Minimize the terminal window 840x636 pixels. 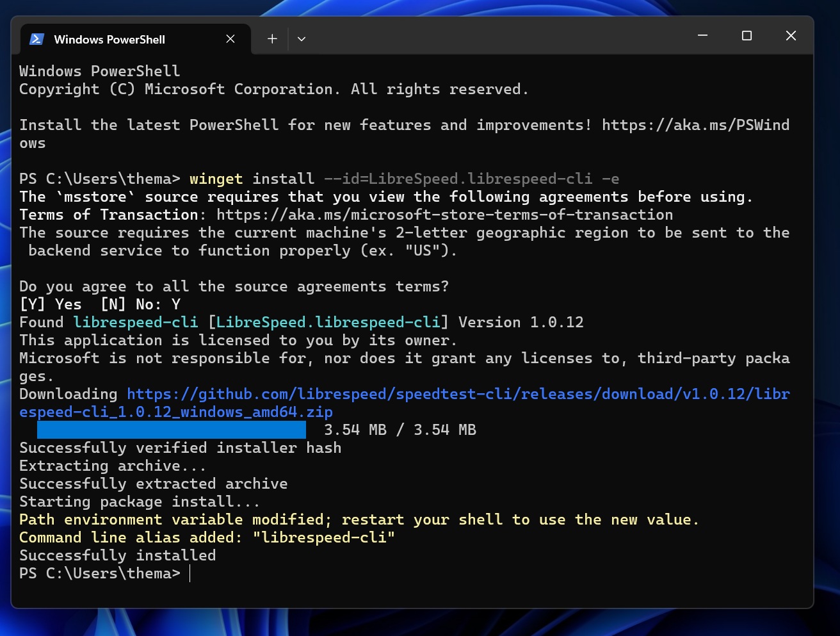tap(702, 36)
